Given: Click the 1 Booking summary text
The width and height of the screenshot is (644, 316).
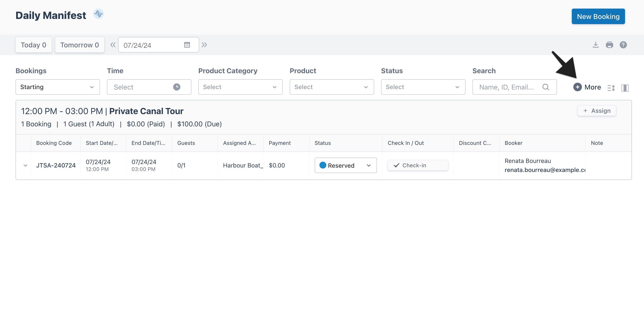Looking at the screenshot, I should (x=36, y=124).
